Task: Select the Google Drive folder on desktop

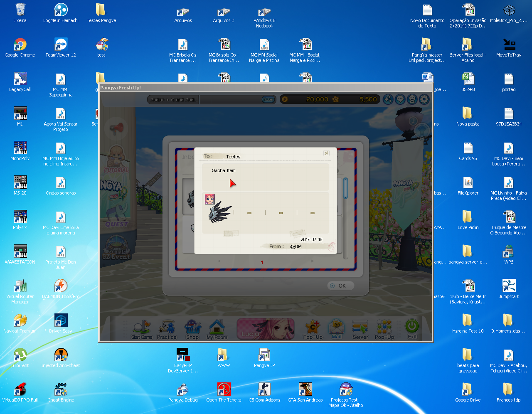Action: tap(468, 392)
